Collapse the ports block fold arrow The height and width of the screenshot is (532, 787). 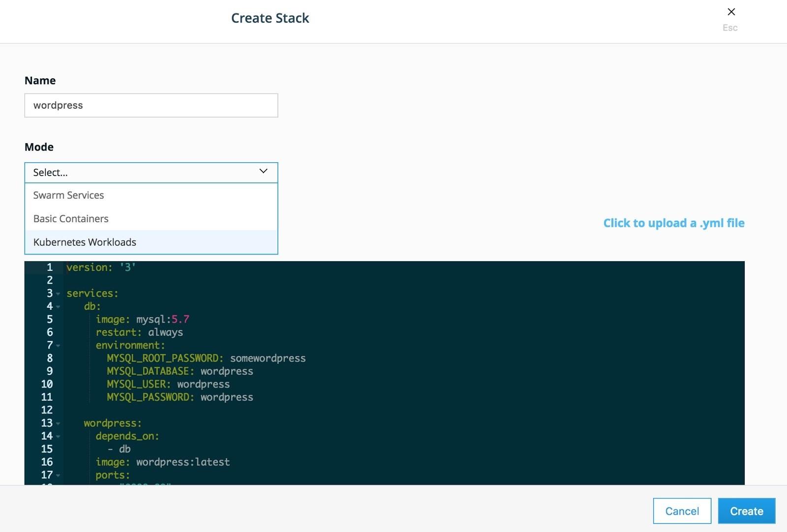tap(58, 476)
